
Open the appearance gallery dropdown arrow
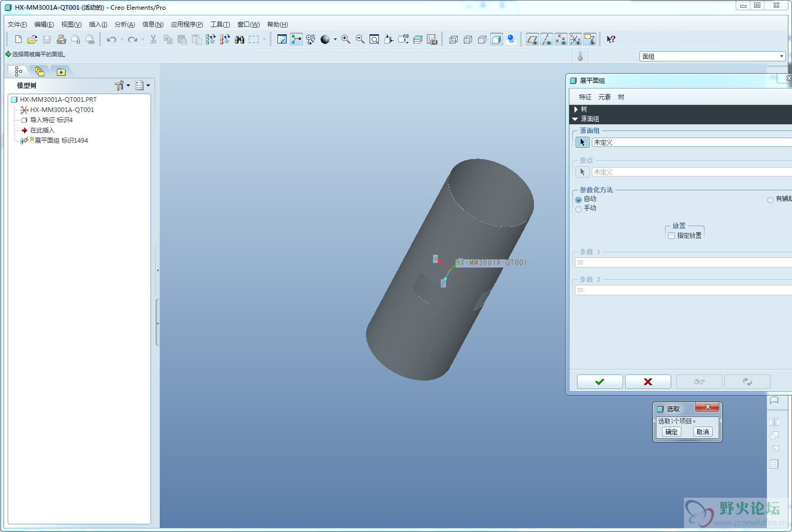335,39
